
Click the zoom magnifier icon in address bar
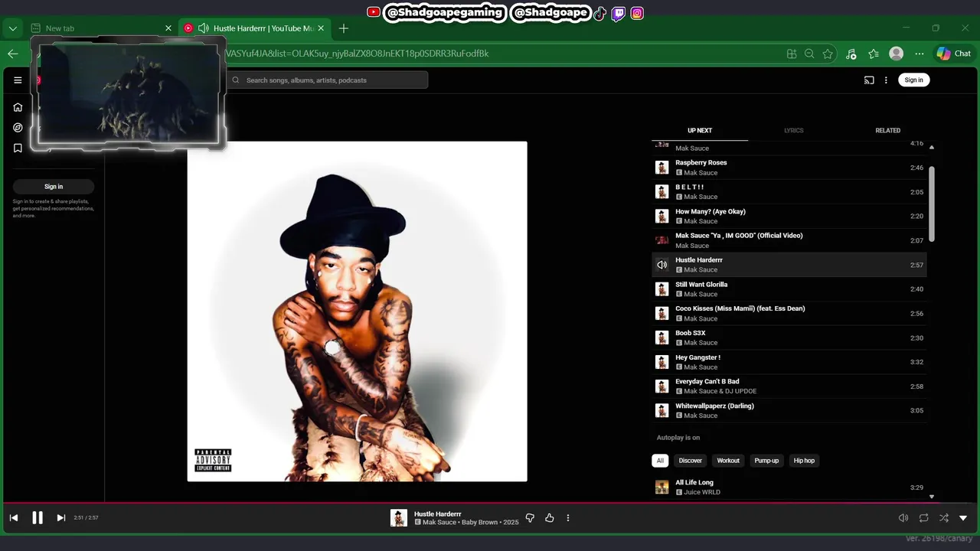[x=809, y=54]
